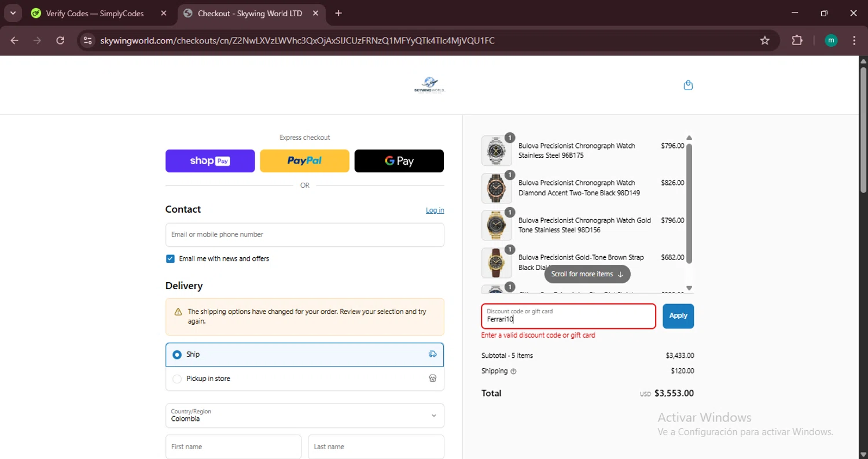Click the Bulova brown strap watch thumbnail

pos(496,262)
